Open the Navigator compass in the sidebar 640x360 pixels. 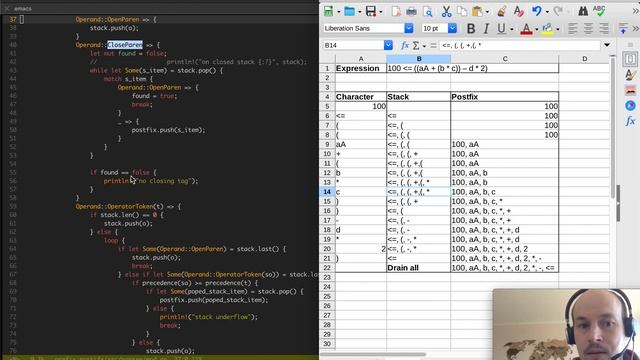(630, 106)
